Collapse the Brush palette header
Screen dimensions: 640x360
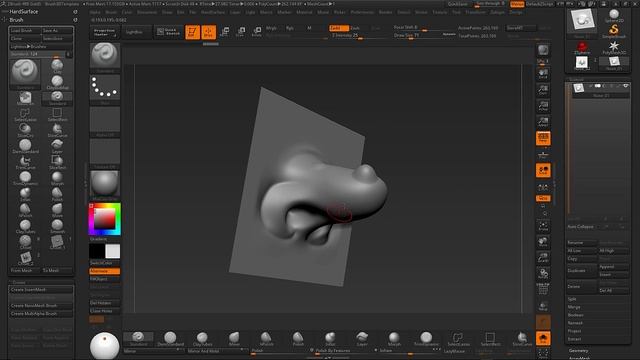coord(16,20)
